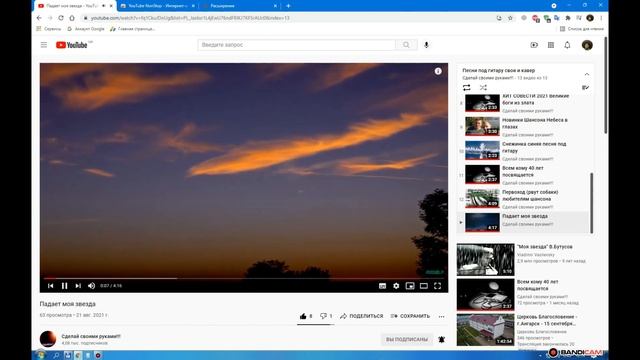Image resolution: width=640 pixels, height=360 pixels.
Task: Open player settings gear
Action: coord(396,286)
